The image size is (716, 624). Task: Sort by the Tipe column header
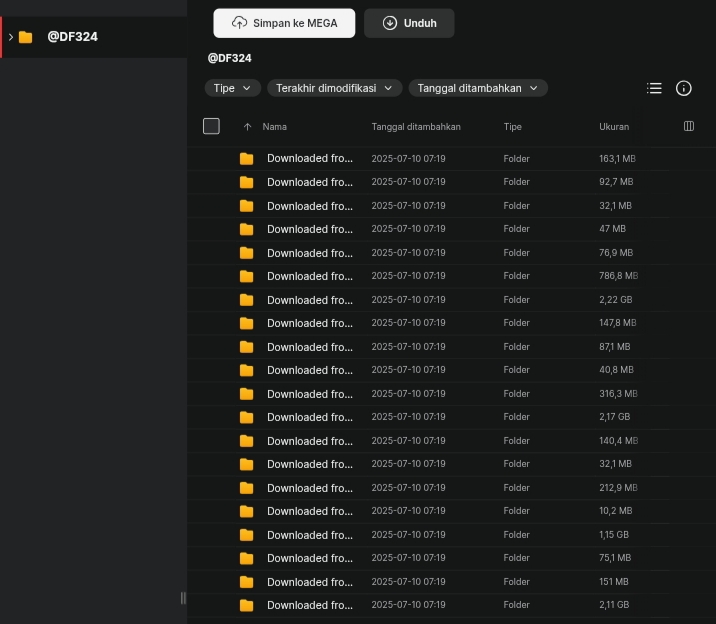(512, 127)
